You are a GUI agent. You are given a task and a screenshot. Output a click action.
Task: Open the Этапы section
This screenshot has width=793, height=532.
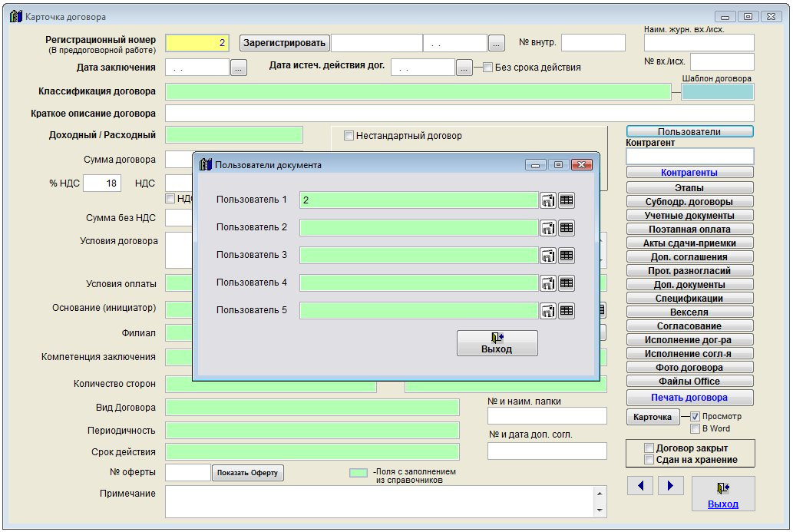[x=689, y=187]
